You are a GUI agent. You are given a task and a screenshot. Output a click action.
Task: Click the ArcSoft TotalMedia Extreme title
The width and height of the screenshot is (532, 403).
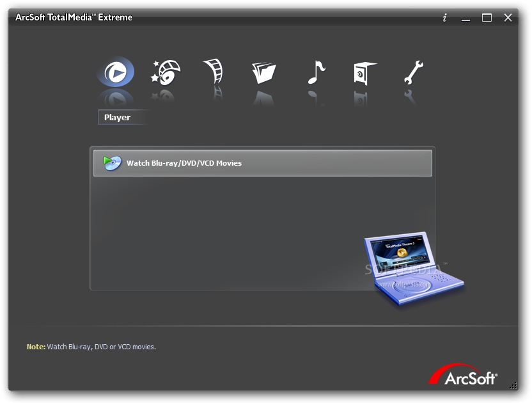pos(74,17)
